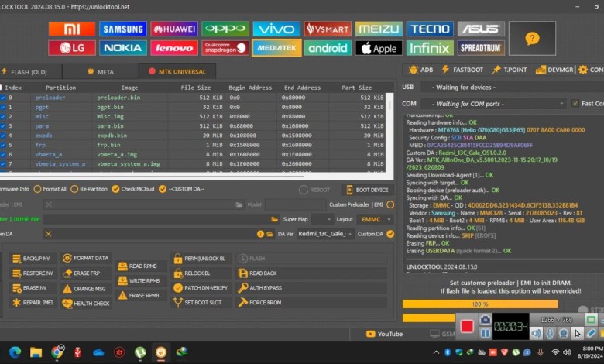The width and height of the screenshot is (604, 364).
Task: Toggle the Check MiCloud option
Action: pyautogui.click(x=133, y=189)
